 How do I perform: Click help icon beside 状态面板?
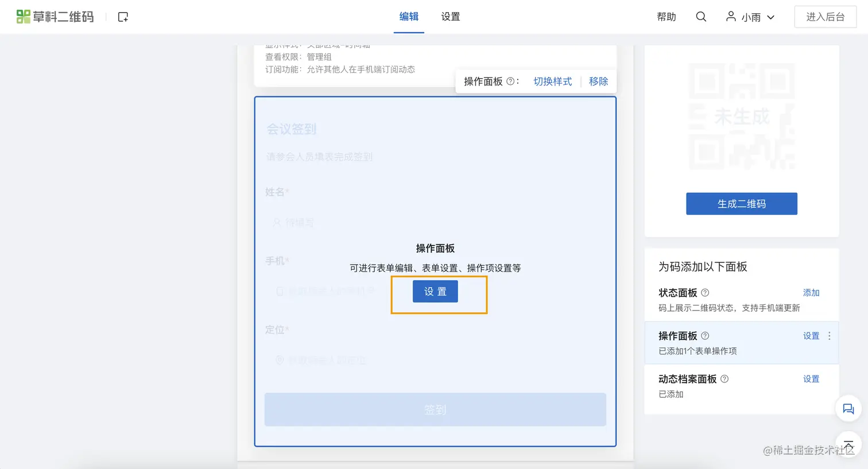(x=705, y=293)
